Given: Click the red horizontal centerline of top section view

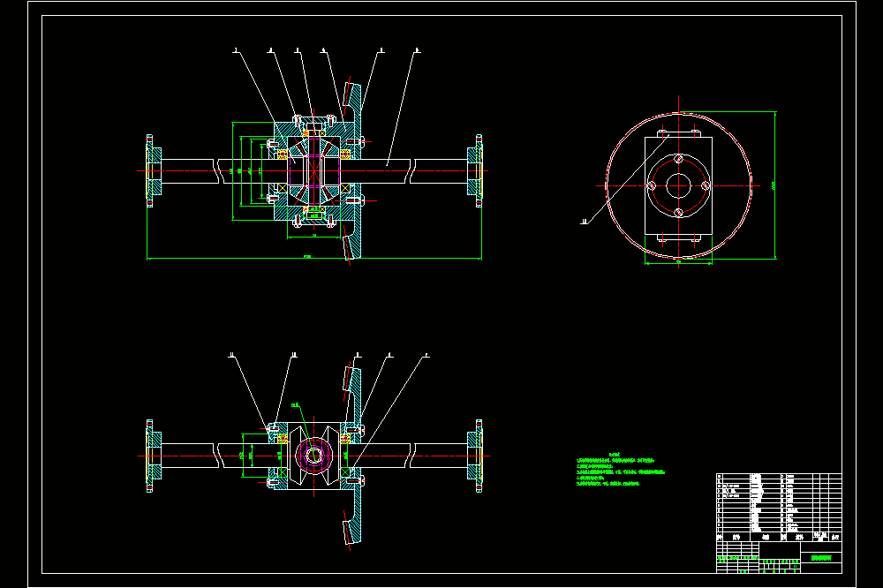Looking at the screenshot, I should (x=313, y=170).
